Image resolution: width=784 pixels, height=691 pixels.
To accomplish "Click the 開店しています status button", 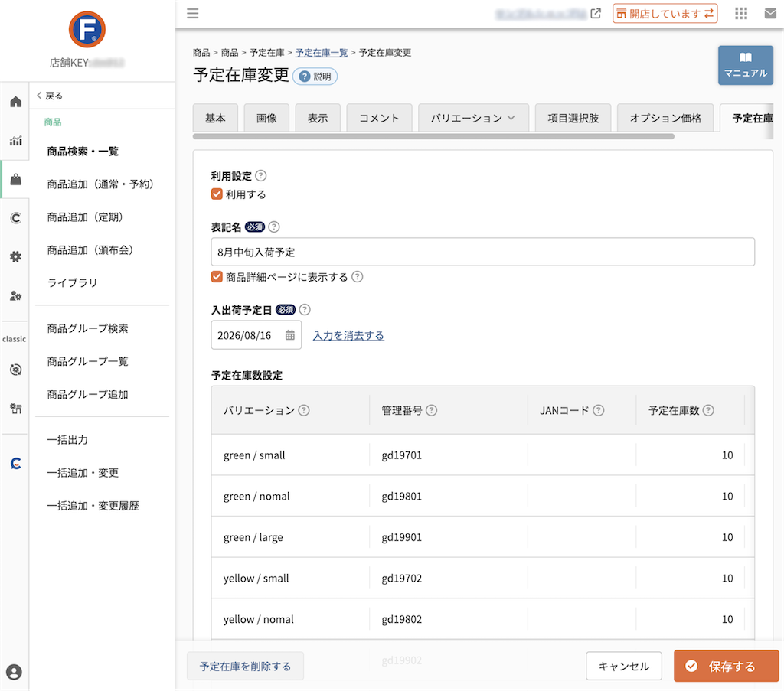I will (665, 14).
